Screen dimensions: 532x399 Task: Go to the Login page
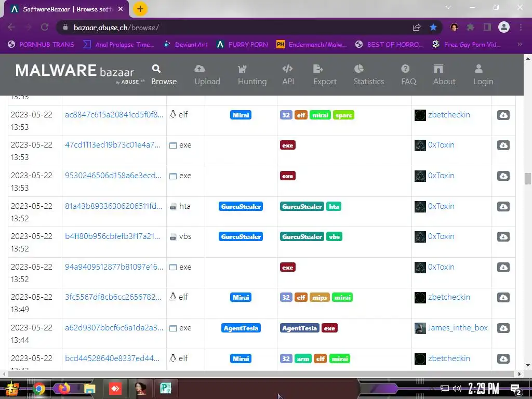point(483,75)
